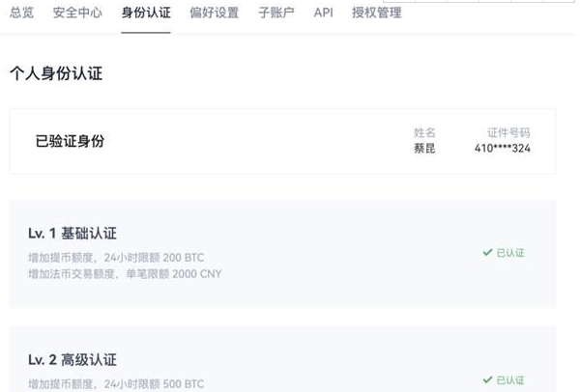The image size is (581, 392).
Task: Open the 总览 tab
Action: pyautogui.click(x=21, y=13)
